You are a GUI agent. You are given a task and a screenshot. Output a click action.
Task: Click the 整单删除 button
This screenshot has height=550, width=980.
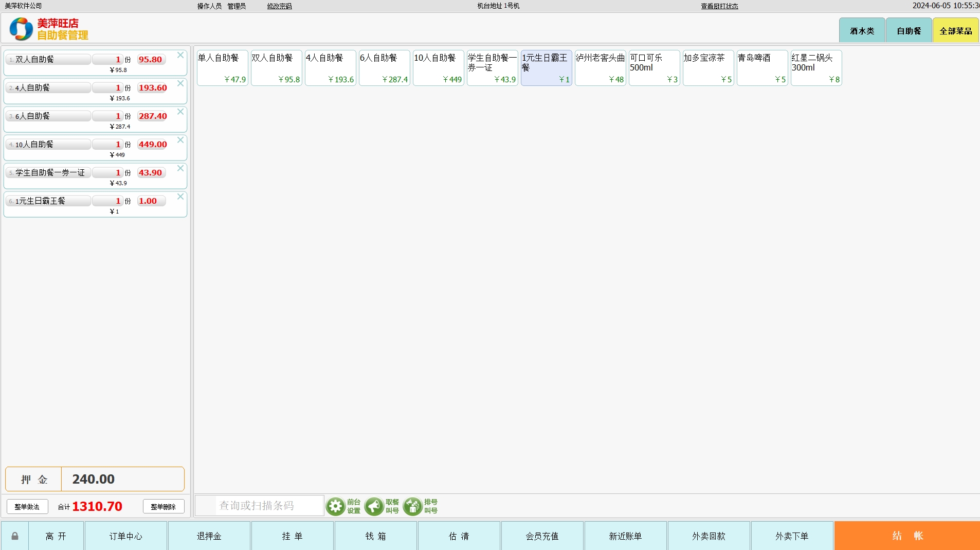pyautogui.click(x=164, y=507)
